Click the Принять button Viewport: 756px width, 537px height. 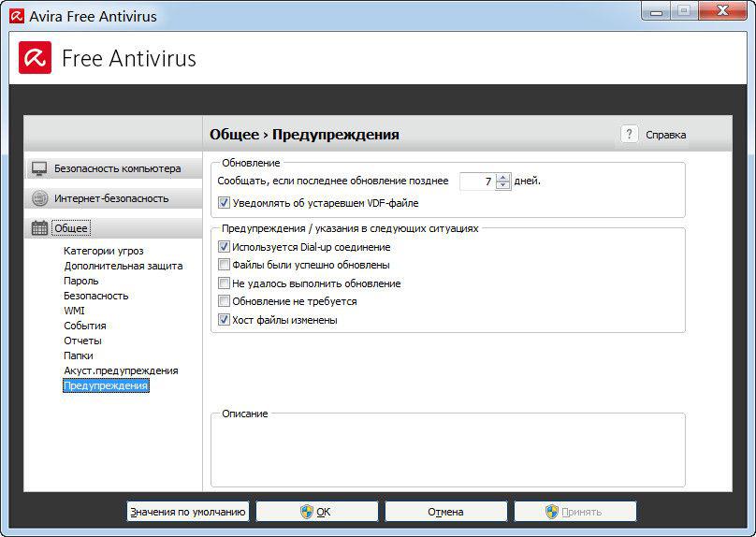click(575, 512)
